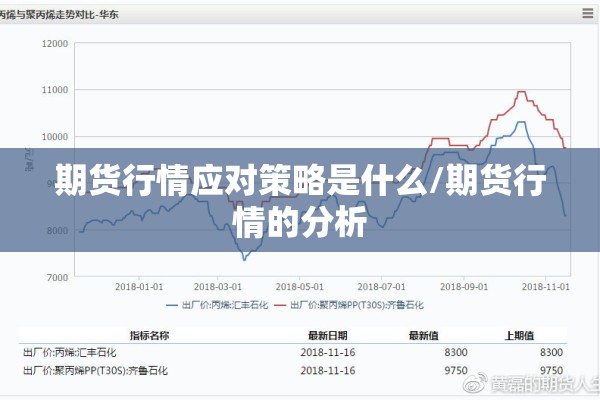The image size is (600, 400).
Task: Click the 最新日期 column header
Action: (x=328, y=336)
